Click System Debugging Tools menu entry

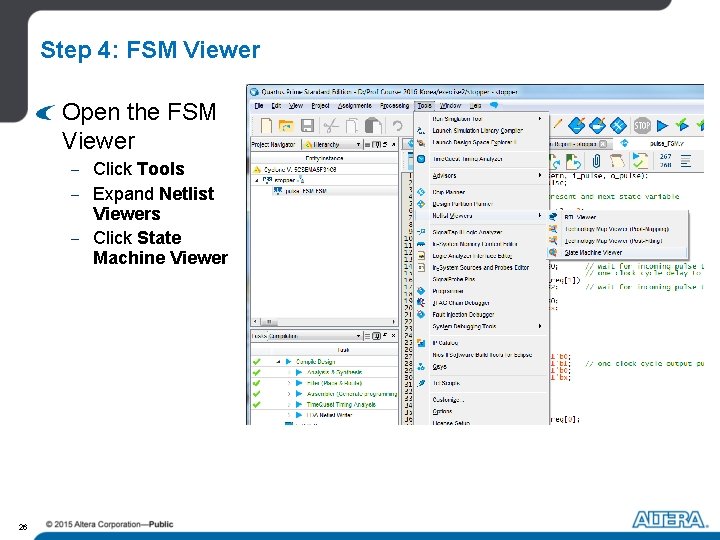click(x=481, y=326)
